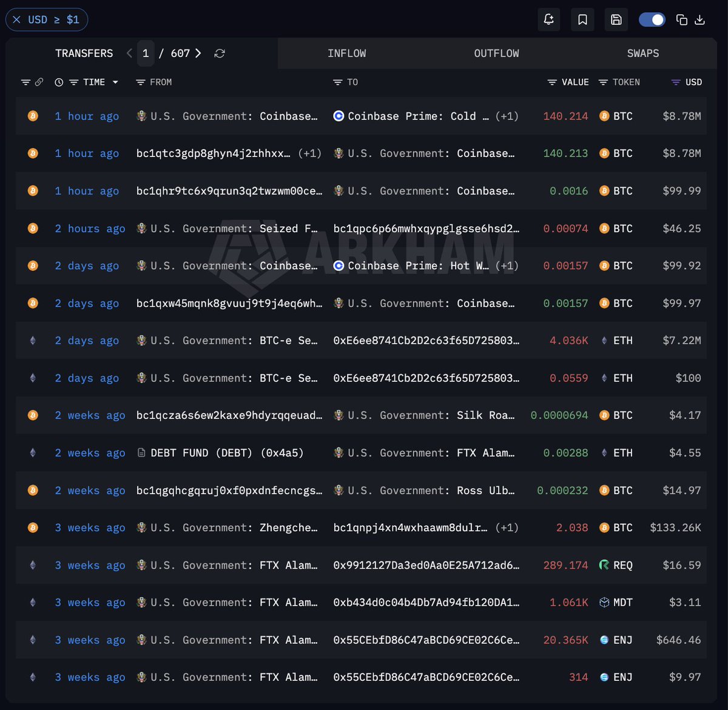This screenshot has height=710, width=728.
Task: Open the 0xb434d0c04b4Db7Ad94fb120DA1 recipient address
Action: pos(426,603)
